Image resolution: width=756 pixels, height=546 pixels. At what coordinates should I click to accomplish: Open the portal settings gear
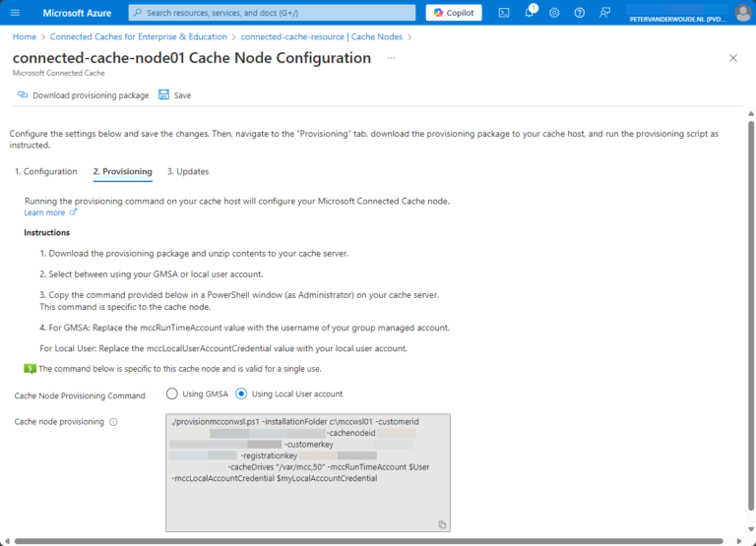554,13
